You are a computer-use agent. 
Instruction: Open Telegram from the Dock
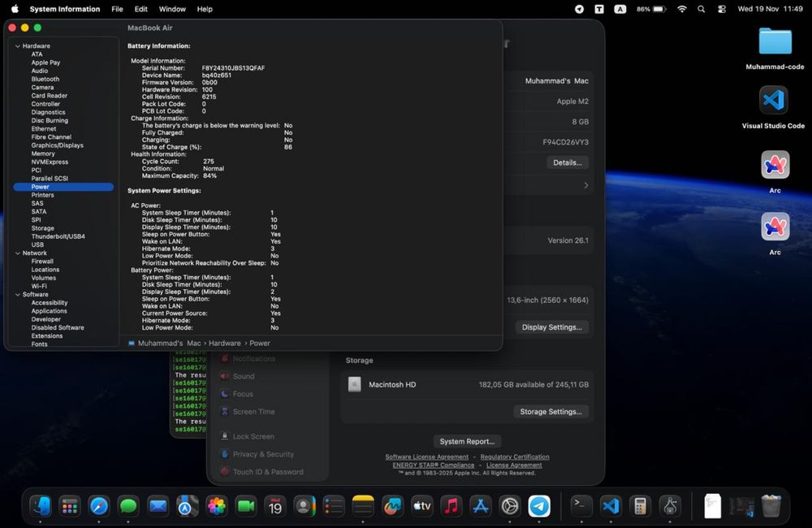click(539, 506)
